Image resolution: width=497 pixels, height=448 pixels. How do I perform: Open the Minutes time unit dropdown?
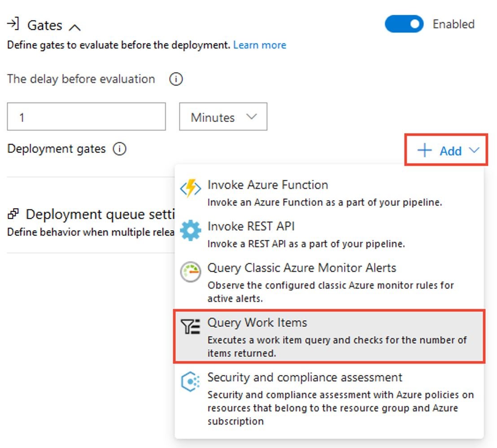point(223,117)
